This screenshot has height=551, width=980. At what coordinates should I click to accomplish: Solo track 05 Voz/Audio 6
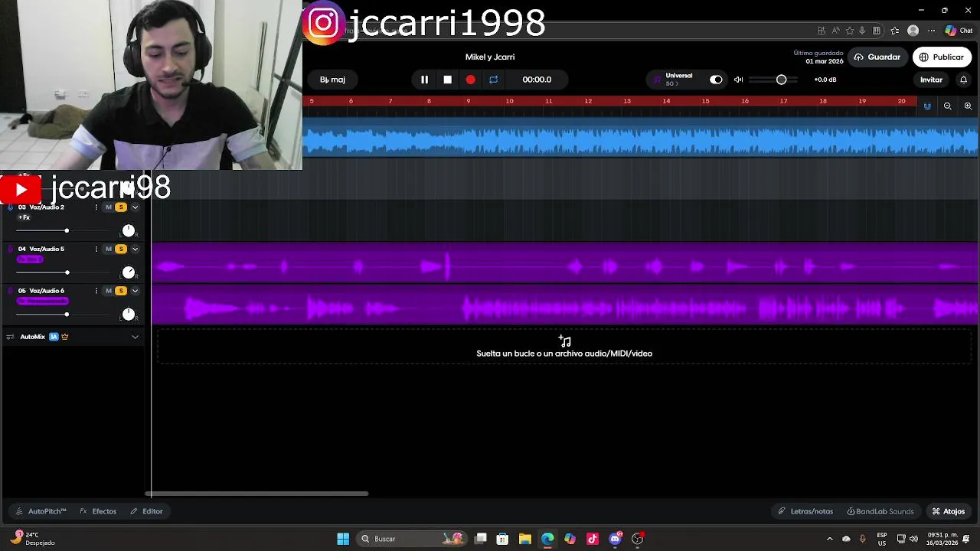pos(121,291)
